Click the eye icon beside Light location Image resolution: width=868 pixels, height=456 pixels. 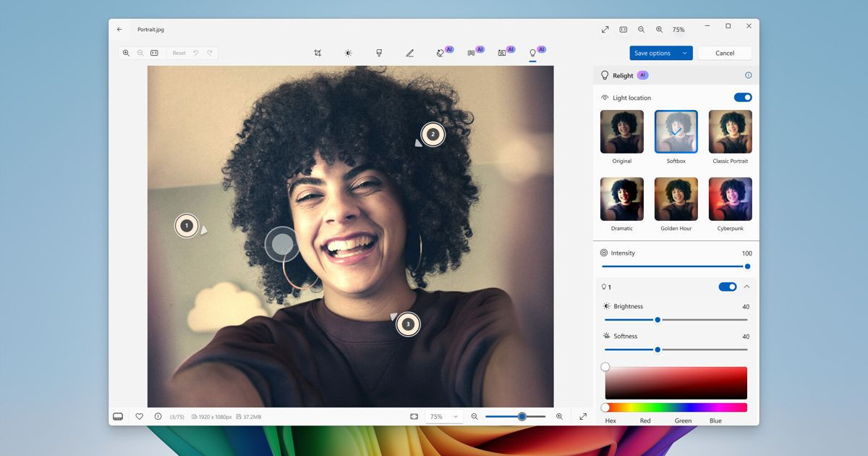(x=605, y=98)
